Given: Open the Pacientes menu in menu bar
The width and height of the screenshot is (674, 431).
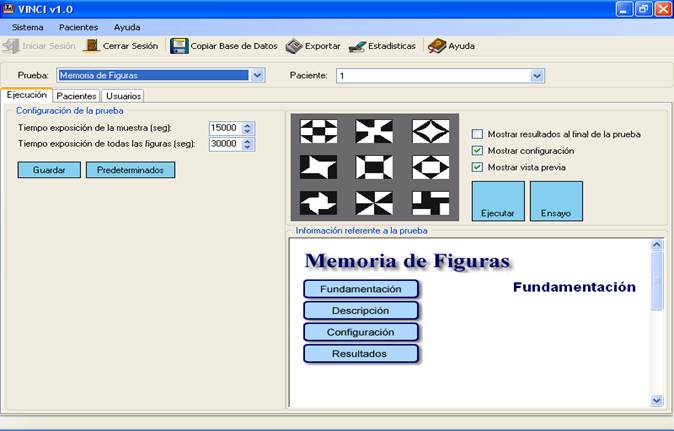Looking at the screenshot, I should point(78,27).
